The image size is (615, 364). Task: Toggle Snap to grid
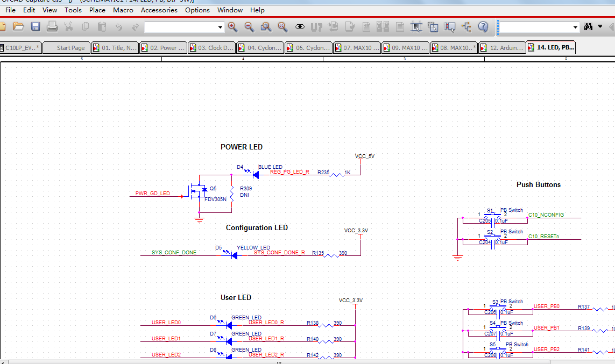coord(416,27)
